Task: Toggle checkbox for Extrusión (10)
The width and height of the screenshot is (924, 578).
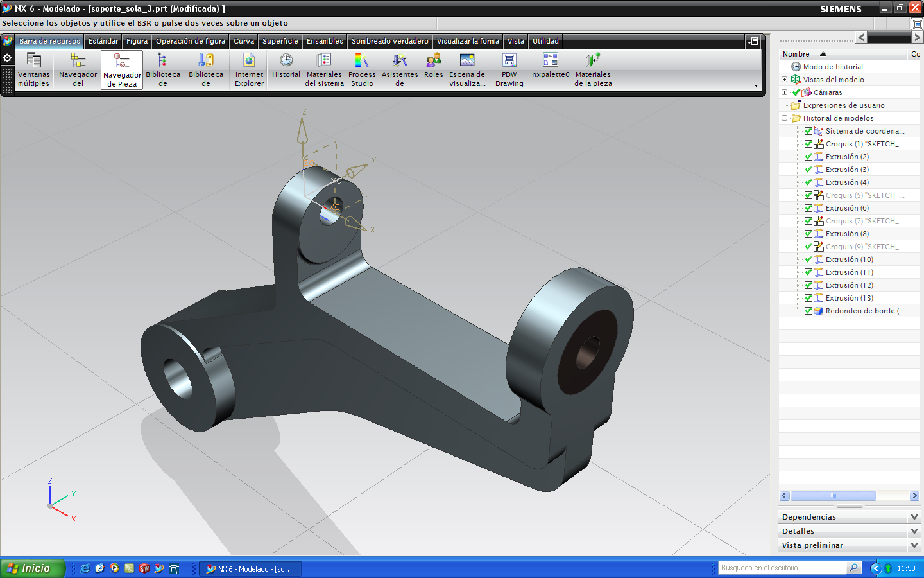Action: [x=809, y=259]
